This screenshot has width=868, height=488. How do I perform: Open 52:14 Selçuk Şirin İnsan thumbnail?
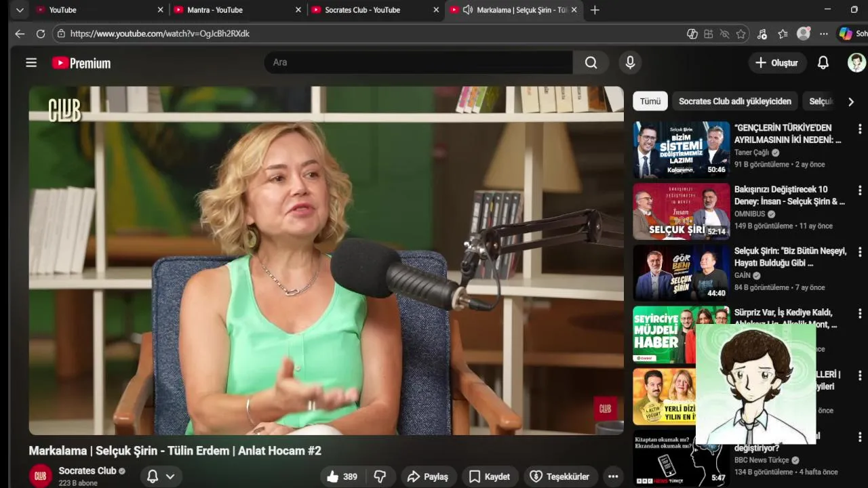pos(682,211)
